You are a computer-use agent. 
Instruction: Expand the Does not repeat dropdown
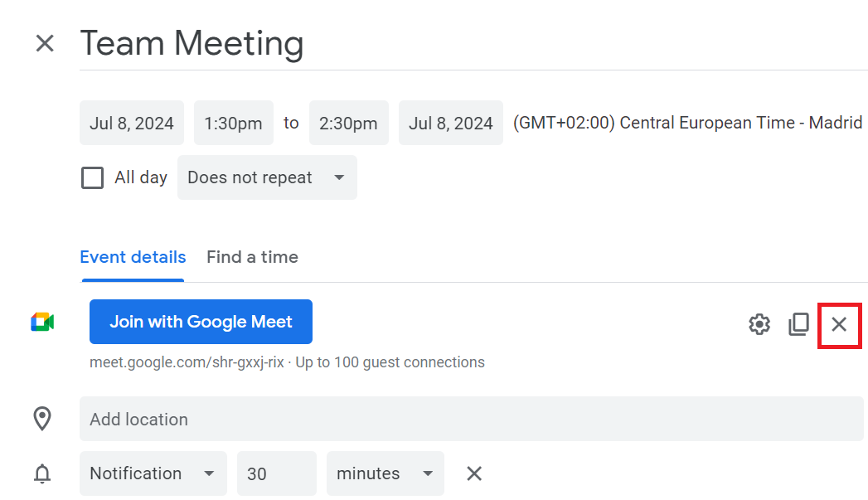click(266, 177)
